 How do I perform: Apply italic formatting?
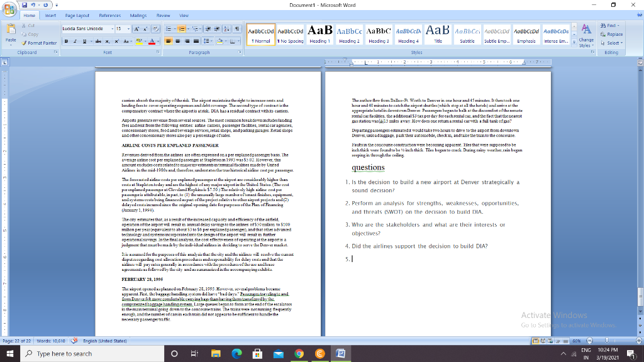pos(75,41)
